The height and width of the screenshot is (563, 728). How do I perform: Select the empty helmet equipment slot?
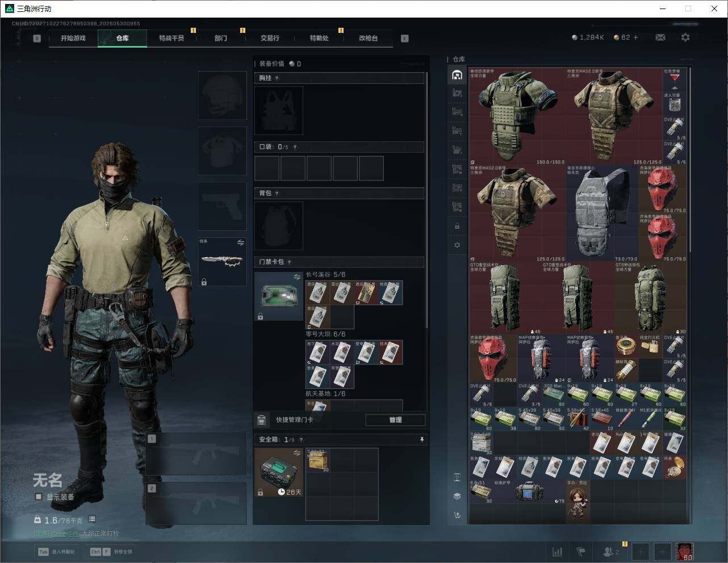(x=223, y=95)
